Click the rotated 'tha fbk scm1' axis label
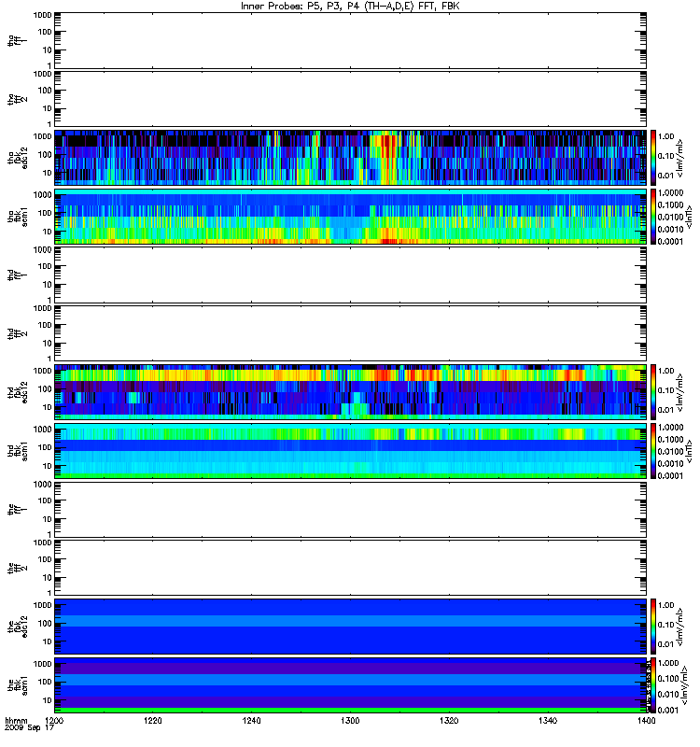The width and height of the screenshot is (700, 747). 18,217
